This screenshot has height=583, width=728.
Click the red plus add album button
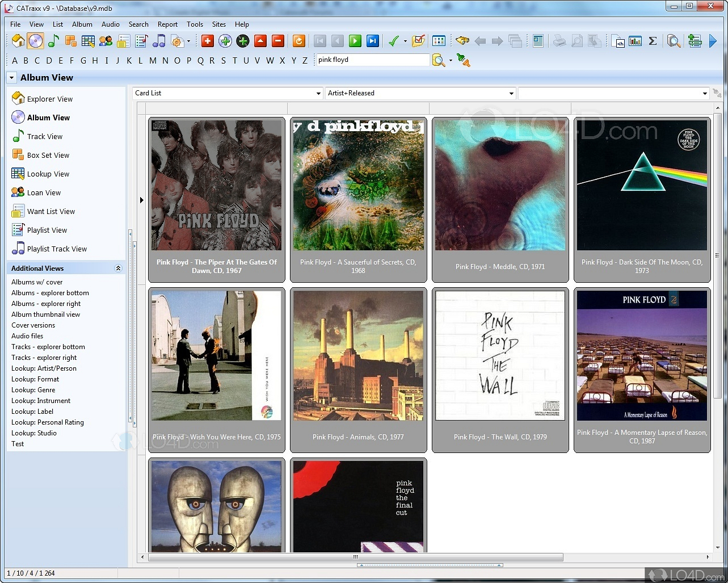tap(208, 41)
